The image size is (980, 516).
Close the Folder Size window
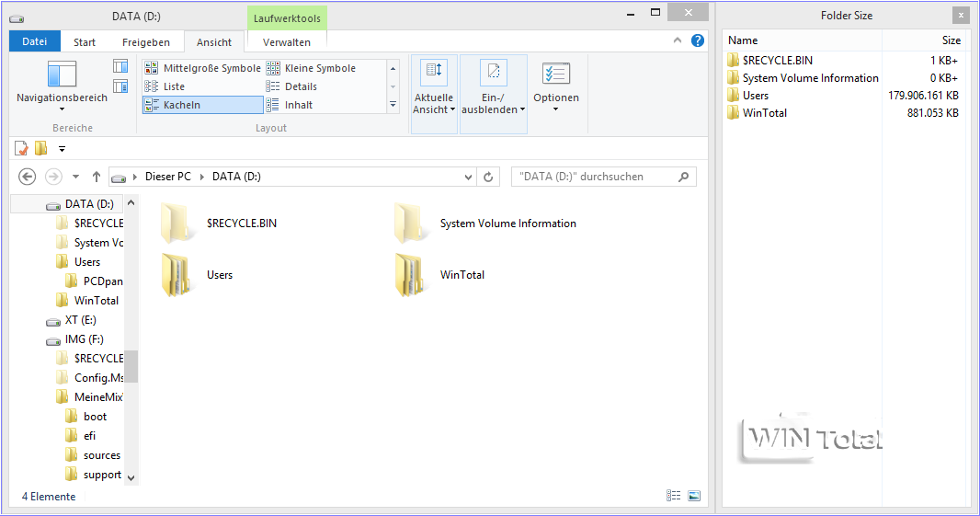(961, 16)
